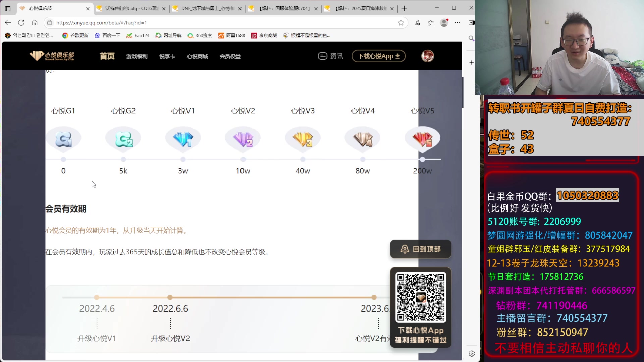This screenshot has height=362, width=644.
Task: Open tab actions menu icon
Action: coord(8,8)
